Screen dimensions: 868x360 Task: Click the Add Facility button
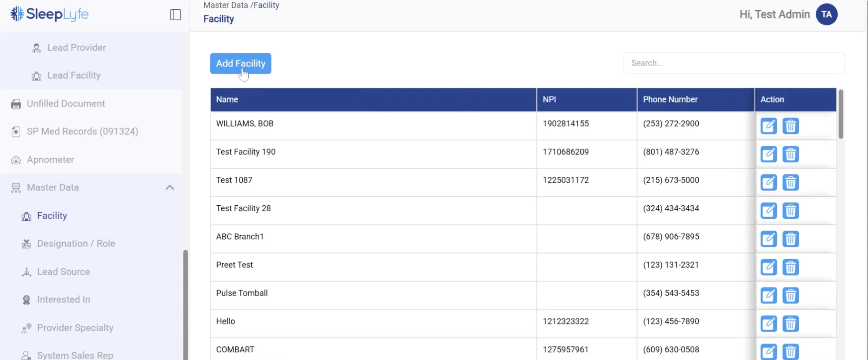click(240, 63)
